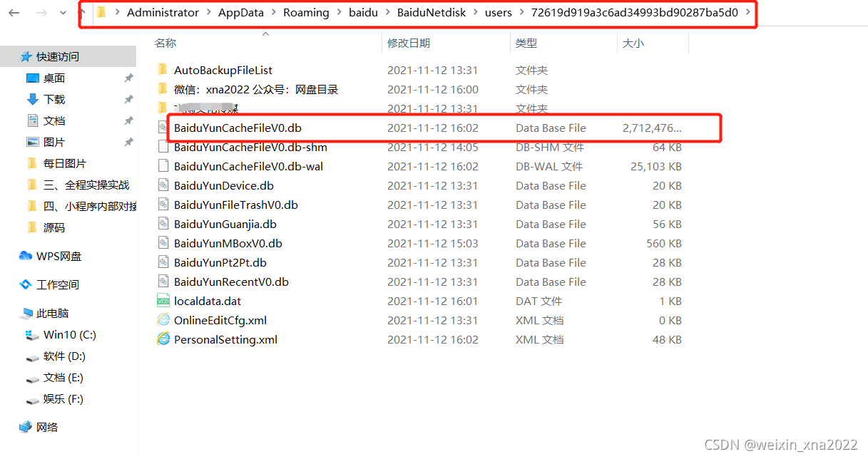The width and height of the screenshot is (868, 459).
Task: Select the users breadcrumb segment
Action: click(x=499, y=12)
